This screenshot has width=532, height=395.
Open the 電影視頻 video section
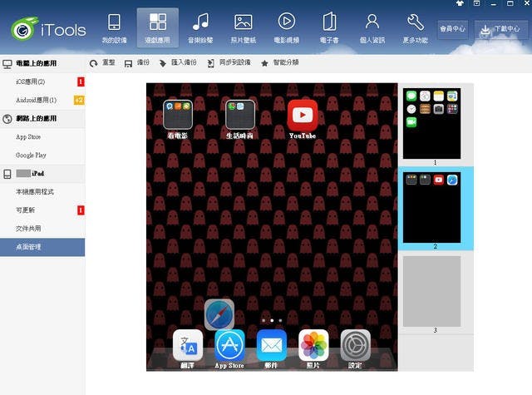(x=287, y=27)
